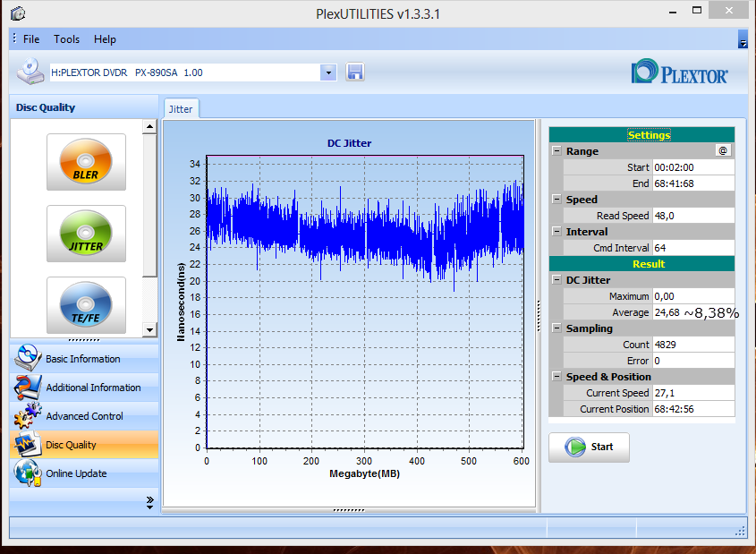Collapse the DC Jitter result group
This screenshot has width=756, height=554.
[x=556, y=279]
